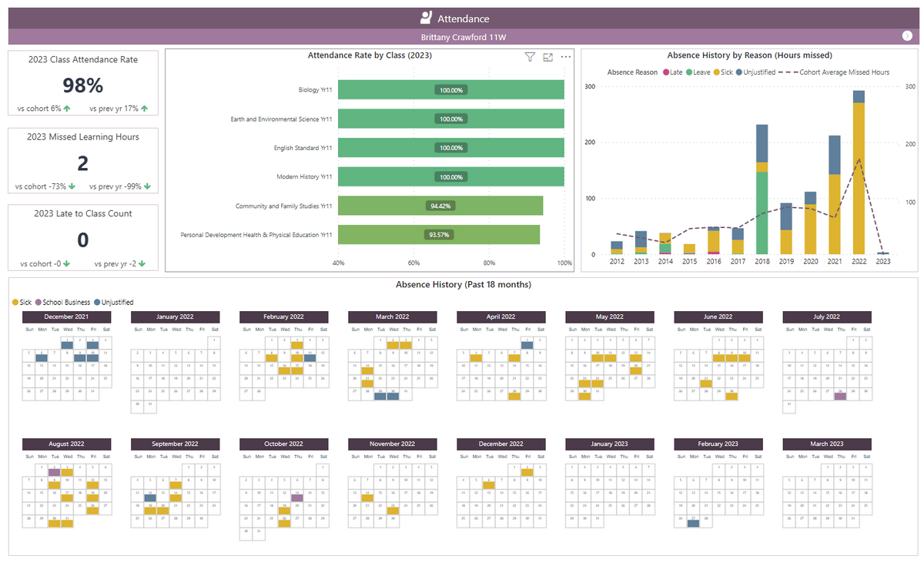
Task: Select the Community and Family Studies bar
Action: tap(440, 206)
